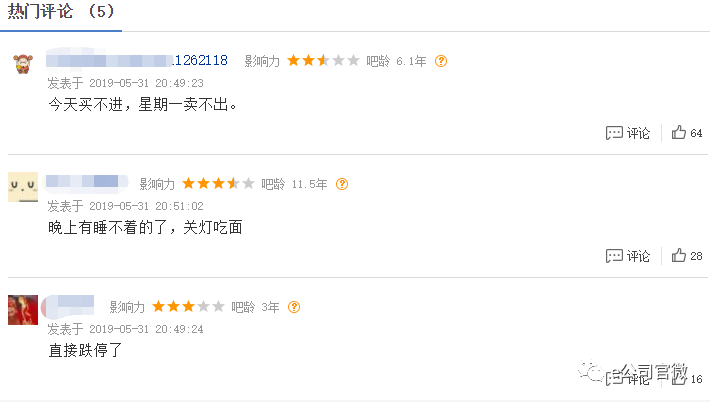This screenshot has width=710, height=402.
Task: Open the second commenter's sleepy-face avatar
Action: click(x=23, y=187)
